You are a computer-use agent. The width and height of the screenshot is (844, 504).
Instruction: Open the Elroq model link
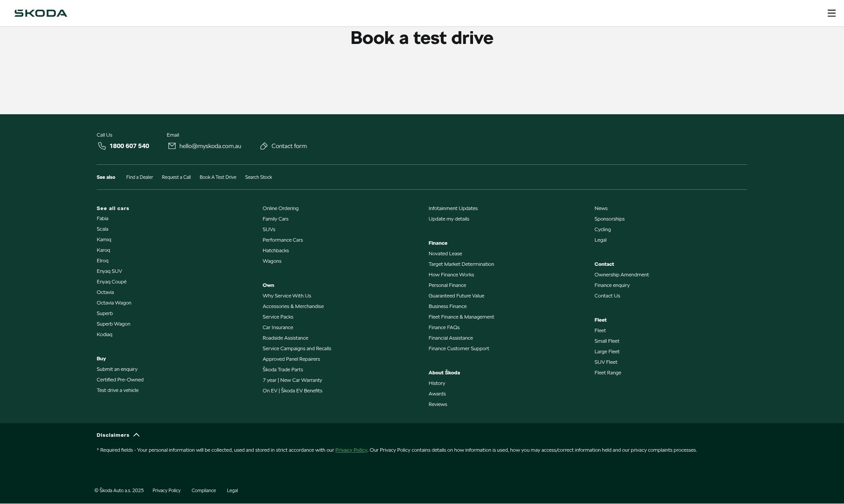pyautogui.click(x=102, y=261)
